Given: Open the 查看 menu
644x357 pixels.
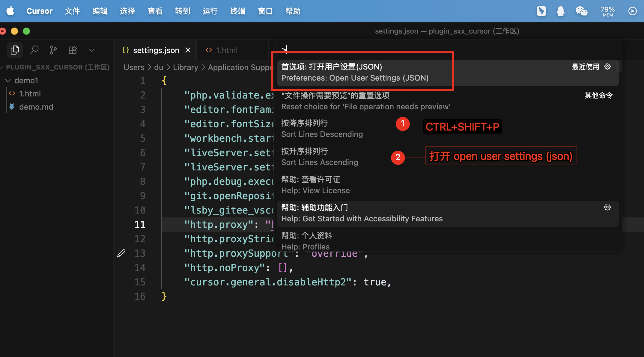Looking at the screenshot, I should click(155, 11).
